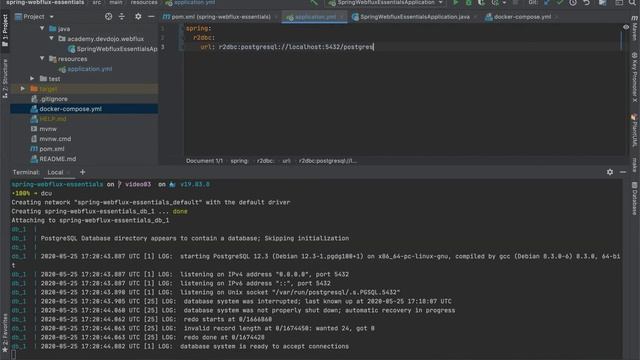Image resolution: width=640 pixels, height=360 pixels.
Task: Toggle the Favorites side tab
Action: (x=5, y=333)
